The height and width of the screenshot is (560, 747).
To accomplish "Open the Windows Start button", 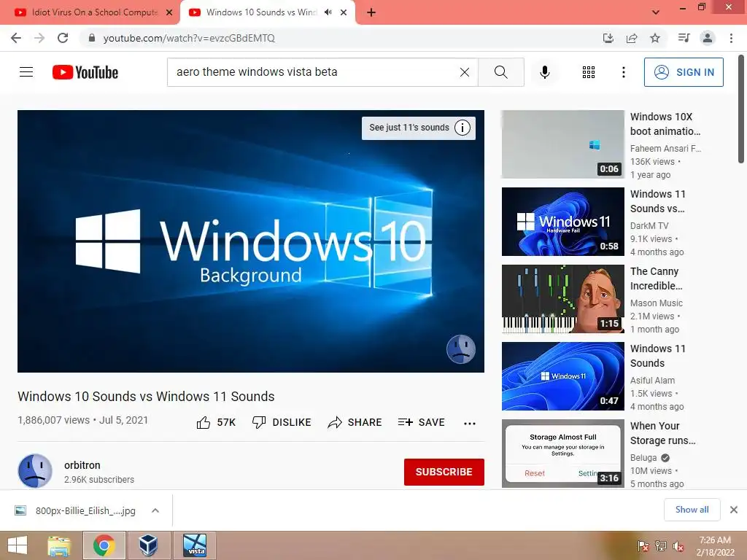I will point(18,545).
